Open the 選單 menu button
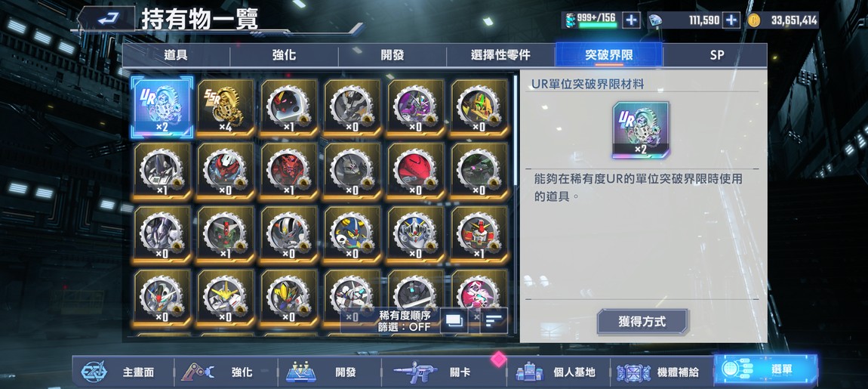868x389 pixels. click(x=765, y=371)
